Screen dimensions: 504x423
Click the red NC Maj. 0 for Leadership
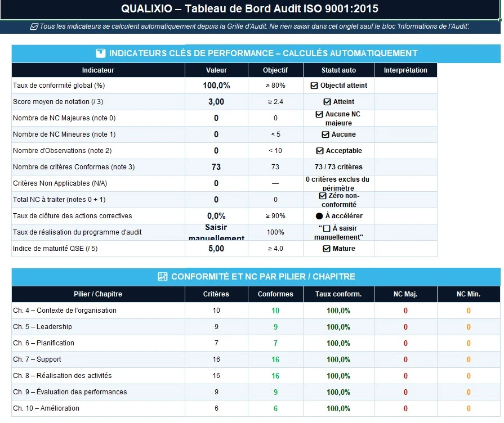tap(405, 327)
